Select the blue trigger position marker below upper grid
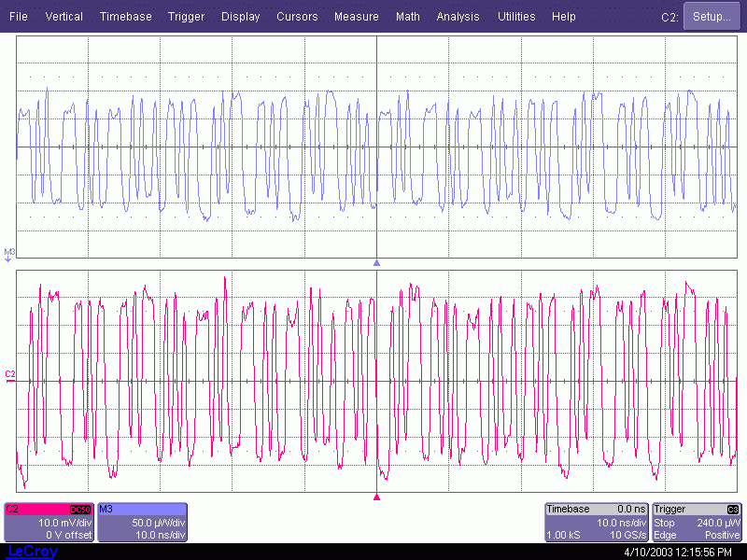 pos(376,263)
